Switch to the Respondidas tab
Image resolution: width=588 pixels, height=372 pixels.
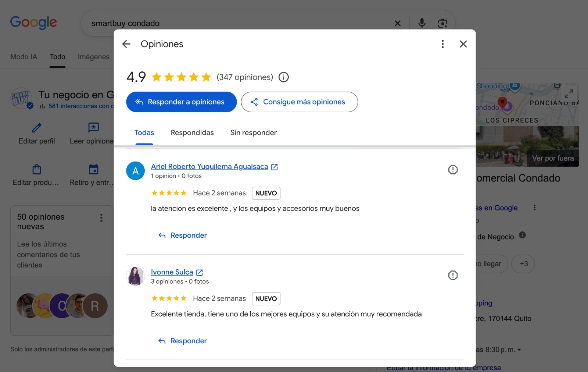[x=192, y=133]
